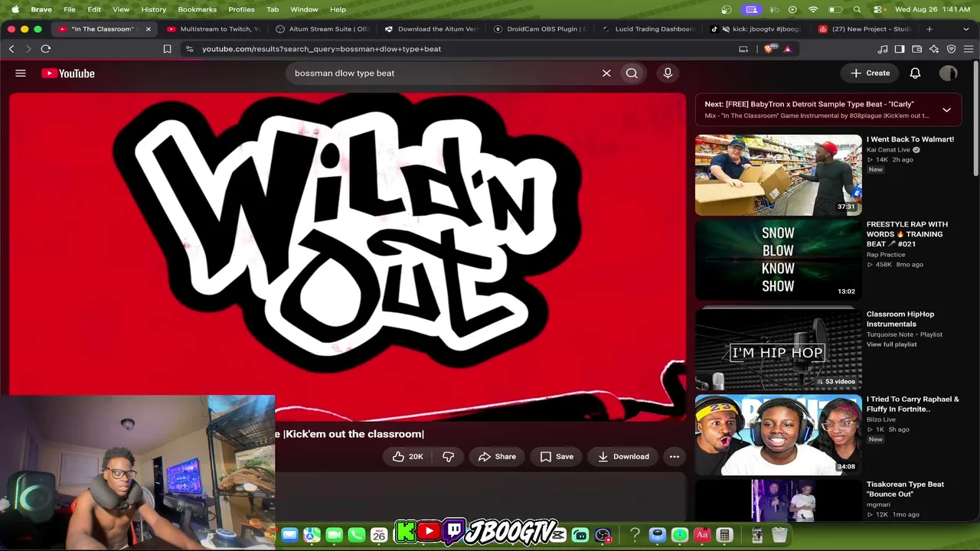Open "I Went Back To Walmart!" title
This screenshot has height=551, width=980.
point(910,139)
